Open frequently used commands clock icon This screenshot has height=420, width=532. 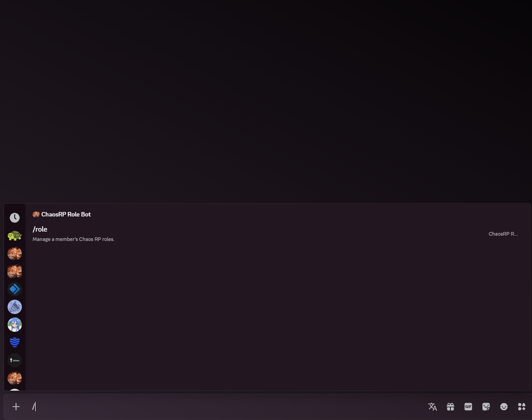[15, 218]
